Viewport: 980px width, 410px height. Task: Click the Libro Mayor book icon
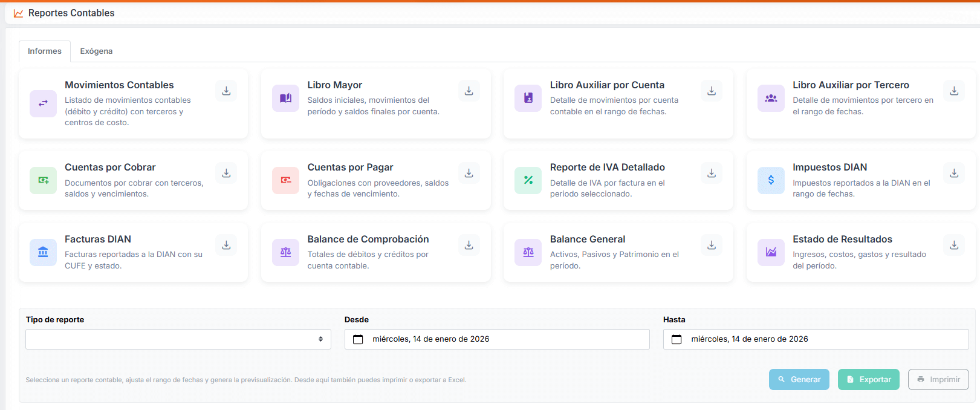(285, 98)
